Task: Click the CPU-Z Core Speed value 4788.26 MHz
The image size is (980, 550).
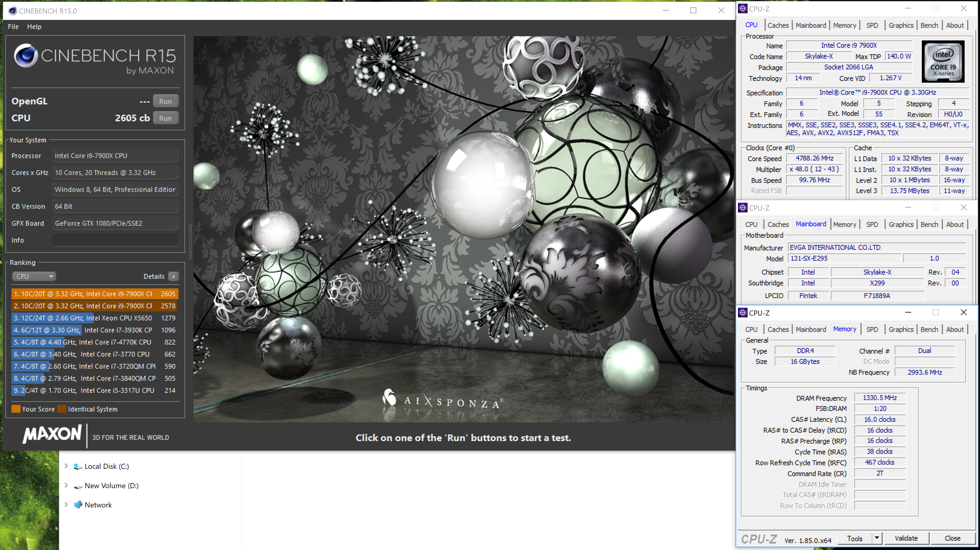Action: [x=814, y=158]
